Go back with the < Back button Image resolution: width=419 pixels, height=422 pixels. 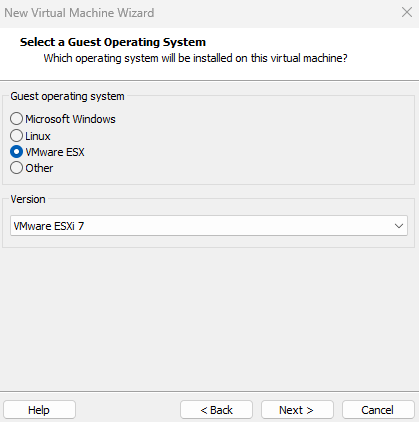point(216,410)
